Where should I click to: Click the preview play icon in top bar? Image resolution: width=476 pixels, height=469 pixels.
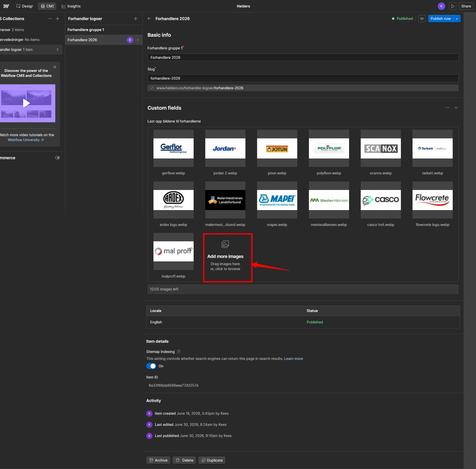tap(453, 6)
